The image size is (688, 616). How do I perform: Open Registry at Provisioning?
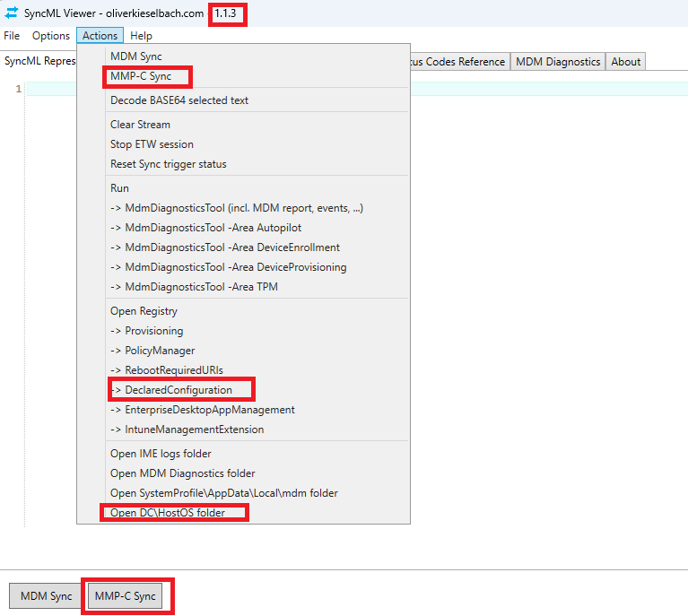coord(243,330)
